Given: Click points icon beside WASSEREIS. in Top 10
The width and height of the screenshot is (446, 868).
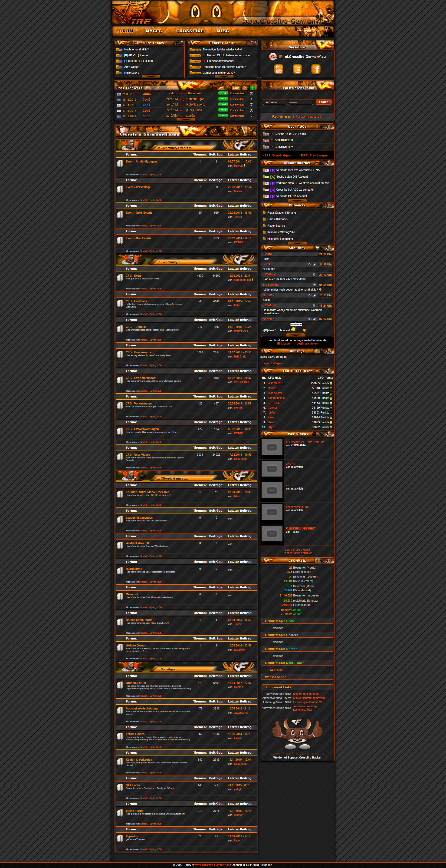Looking at the screenshot, I should pos(331,384).
